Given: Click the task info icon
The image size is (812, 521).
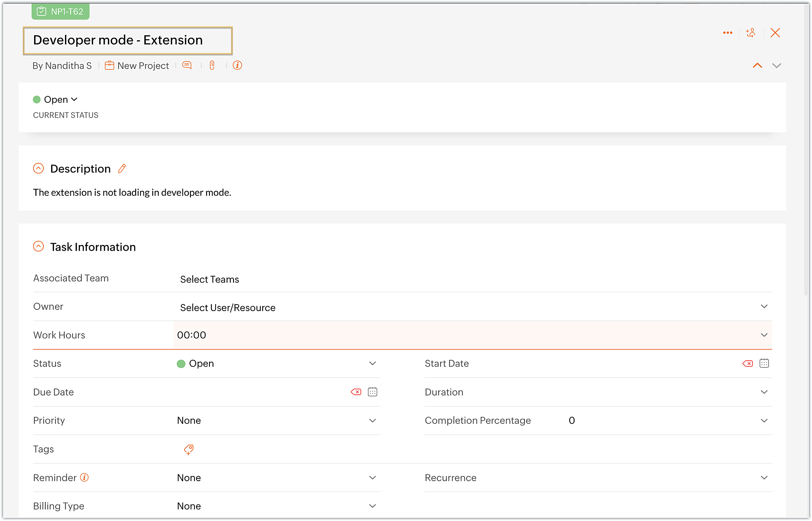Looking at the screenshot, I should 238,65.
